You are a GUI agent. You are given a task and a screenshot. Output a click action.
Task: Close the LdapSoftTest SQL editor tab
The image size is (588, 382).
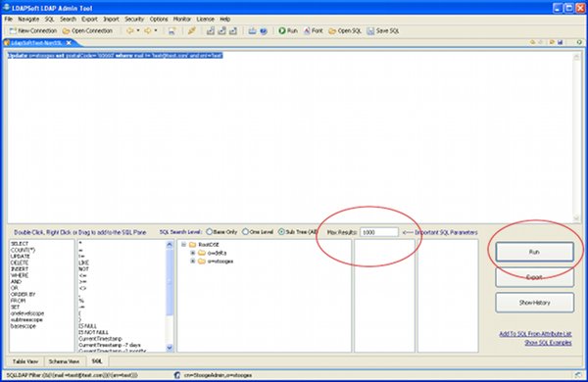pyautogui.click(x=69, y=43)
